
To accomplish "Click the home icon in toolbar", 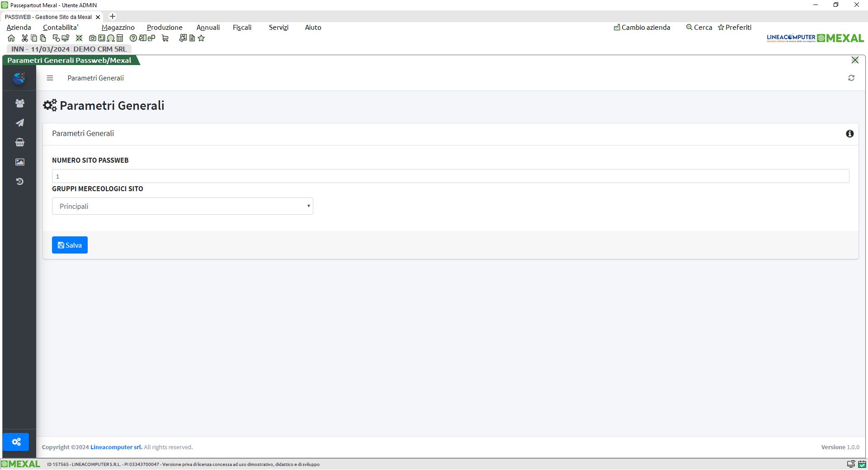I will [x=11, y=38].
